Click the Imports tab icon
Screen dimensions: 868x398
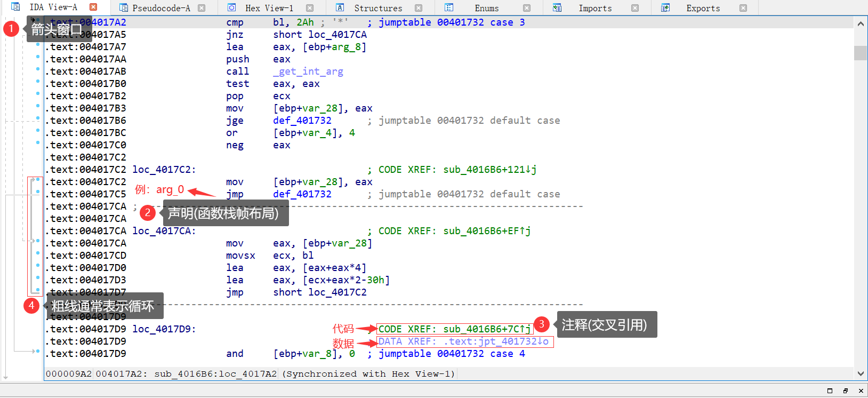coord(557,7)
